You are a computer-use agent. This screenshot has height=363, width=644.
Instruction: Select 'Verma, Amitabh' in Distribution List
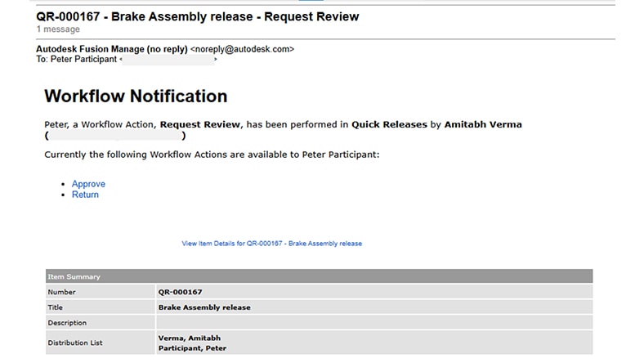tap(189, 338)
